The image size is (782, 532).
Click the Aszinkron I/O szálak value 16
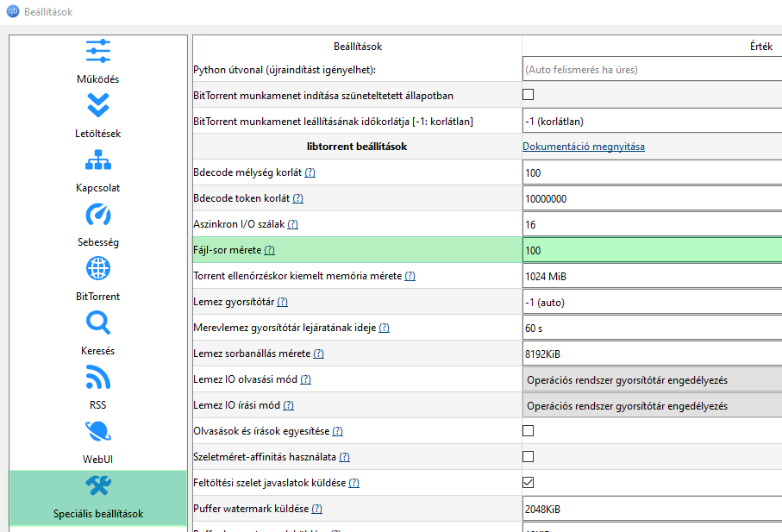[x=652, y=225]
